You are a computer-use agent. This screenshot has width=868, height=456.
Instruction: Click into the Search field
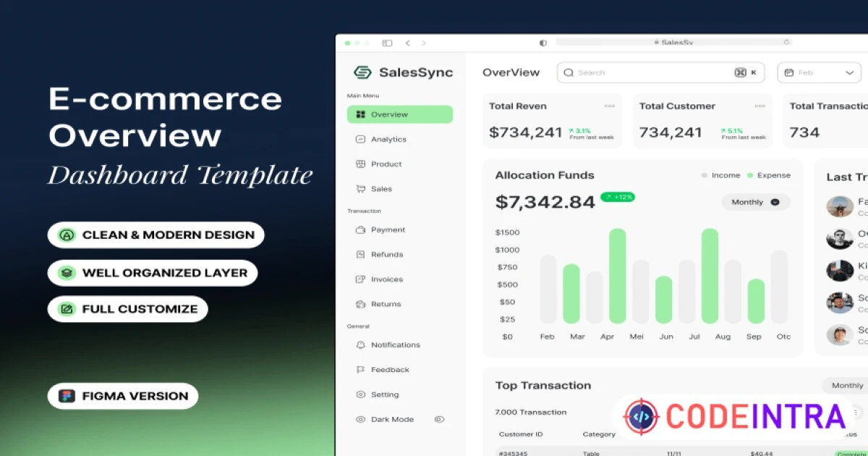[660, 72]
